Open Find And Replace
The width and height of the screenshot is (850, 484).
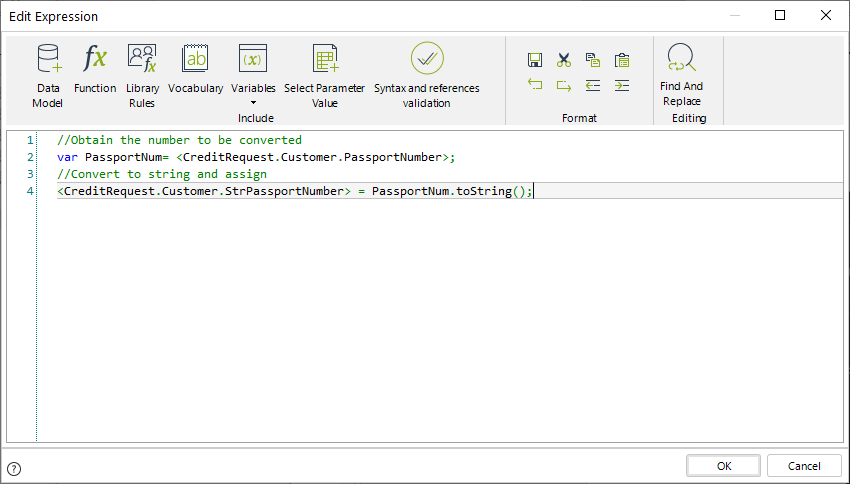(681, 75)
